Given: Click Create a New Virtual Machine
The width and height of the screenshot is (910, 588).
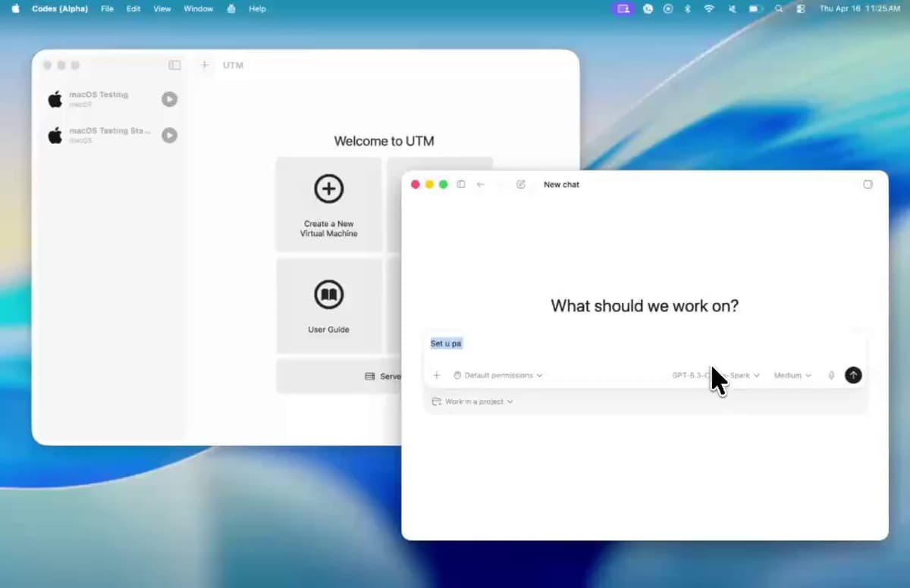Looking at the screenshot, I should [x=328, y=205].
